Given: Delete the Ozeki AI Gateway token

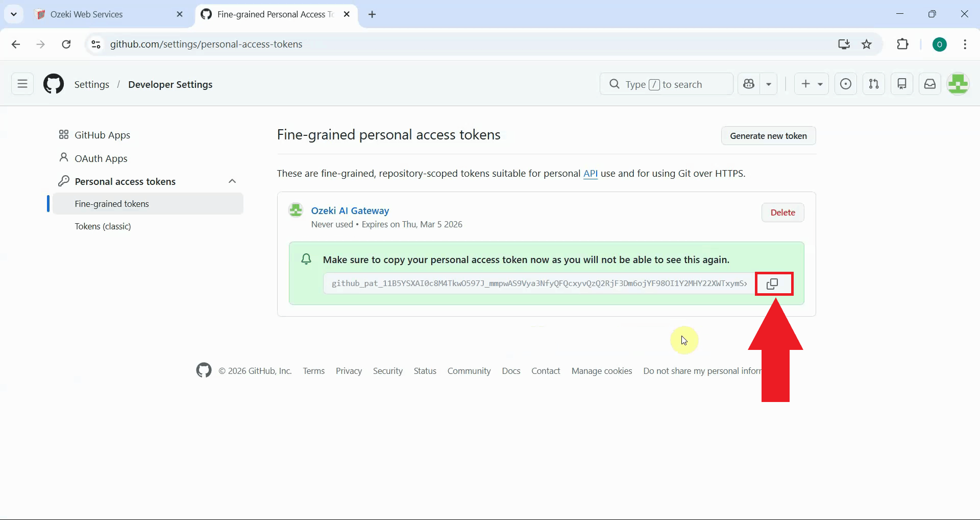Looking at the screenshot, I should tap(782, 212).
